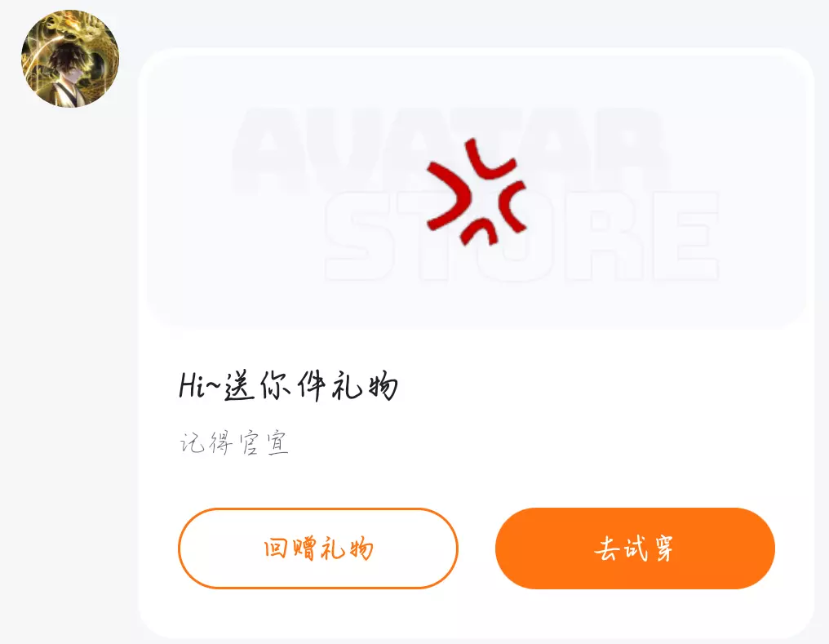Open the sender's dragon profile avatar
The width and height of the screenshot is (829, 644).
70,59
